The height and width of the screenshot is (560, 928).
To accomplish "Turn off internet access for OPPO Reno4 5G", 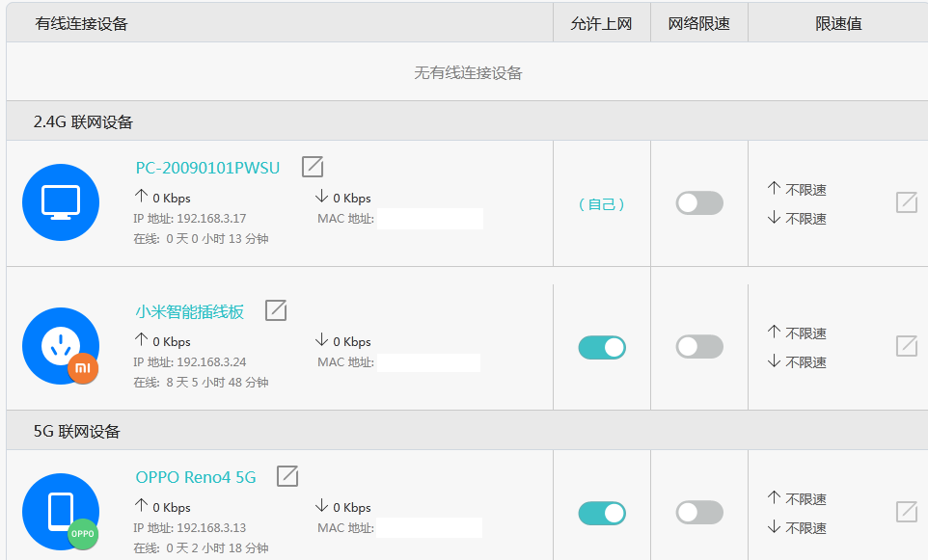I will point(602,512).
